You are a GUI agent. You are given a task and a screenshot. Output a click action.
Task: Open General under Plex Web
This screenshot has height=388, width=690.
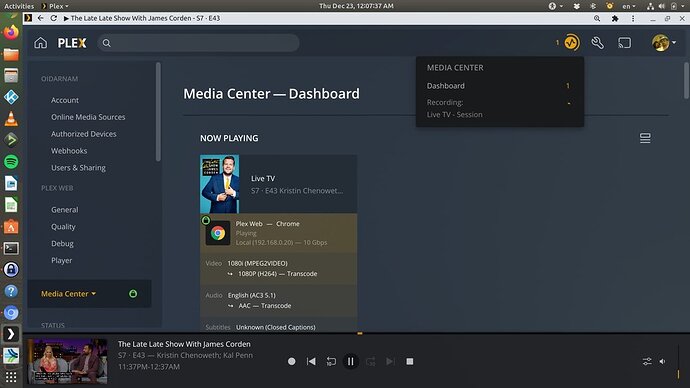(65, 210)
